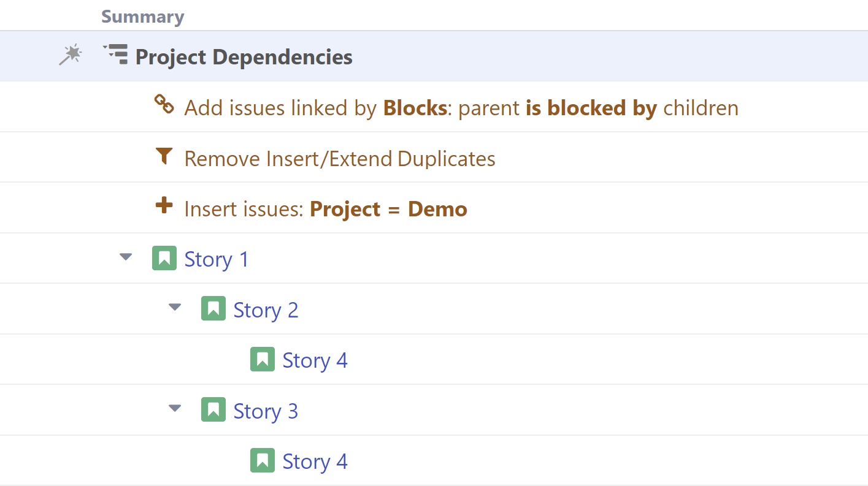This screenshot has height=486, width=868.
Task: Click story icon of Story 4 under Story 2
Action: click(262, 359)
